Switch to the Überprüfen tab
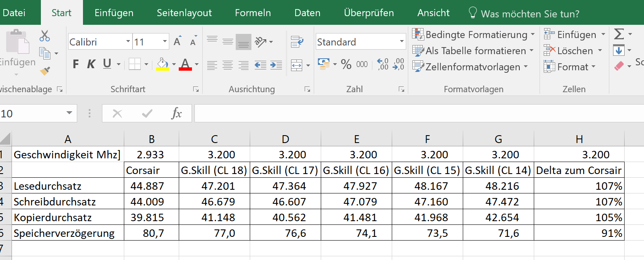 pyautogui.click(x=369, y=13)
